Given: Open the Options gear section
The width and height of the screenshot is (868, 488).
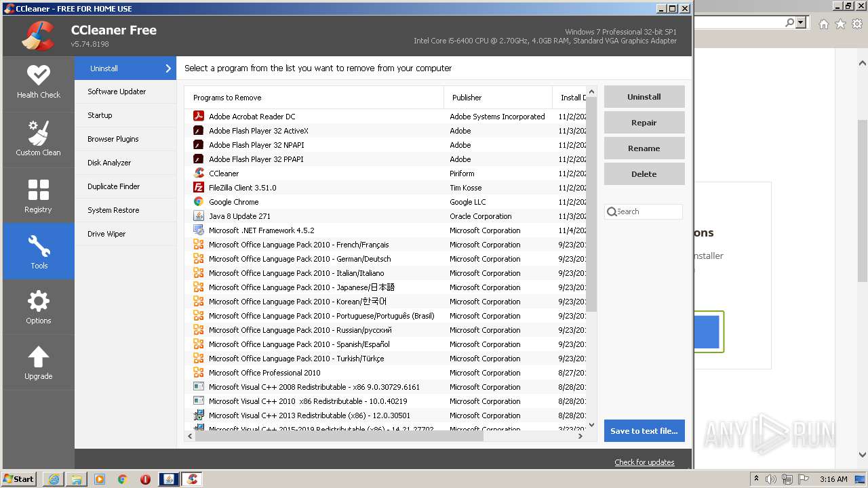Looking at the screenshot, I should [39, 307].
